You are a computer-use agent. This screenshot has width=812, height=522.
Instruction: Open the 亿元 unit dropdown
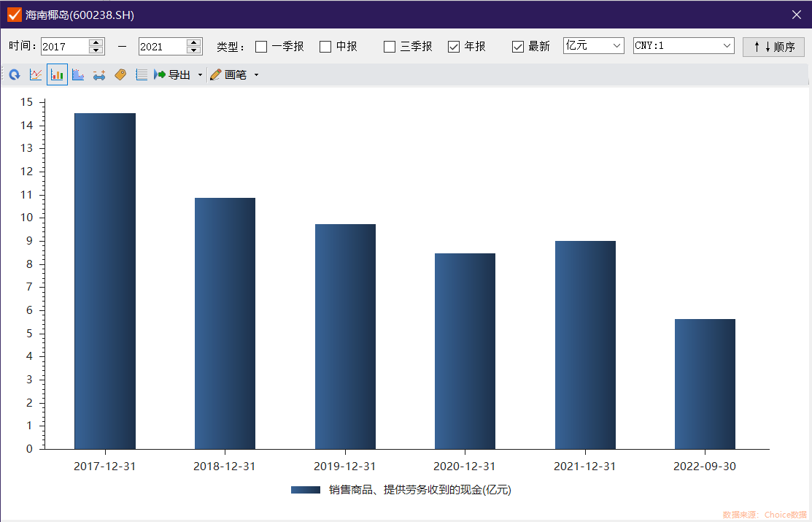[593, 46]
